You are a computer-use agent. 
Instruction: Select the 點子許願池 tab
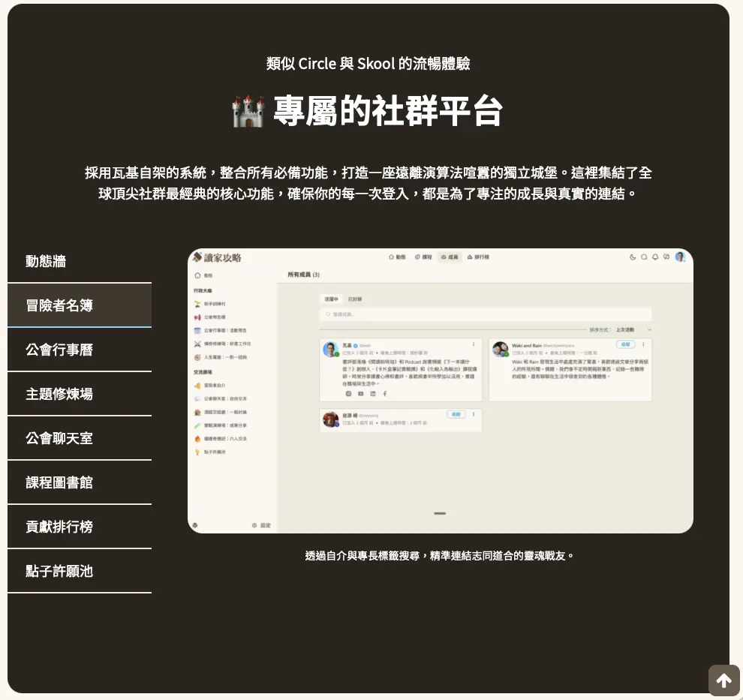[x=80, y=571]
